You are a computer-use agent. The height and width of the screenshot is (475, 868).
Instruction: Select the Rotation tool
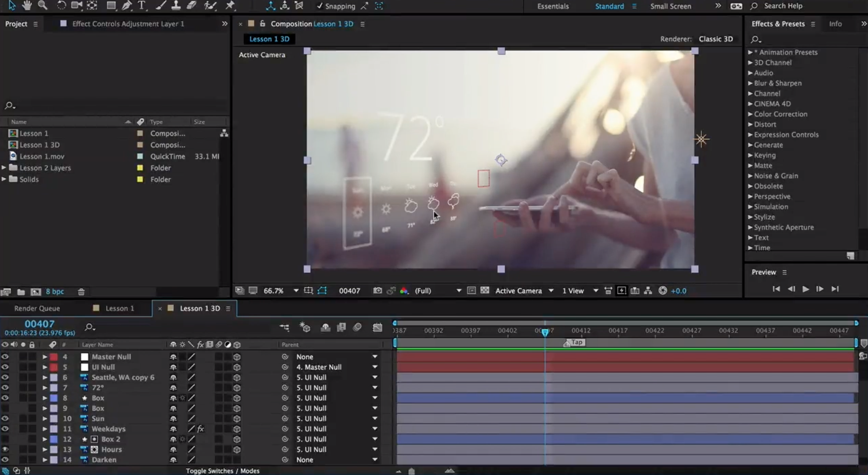(61, 6)
